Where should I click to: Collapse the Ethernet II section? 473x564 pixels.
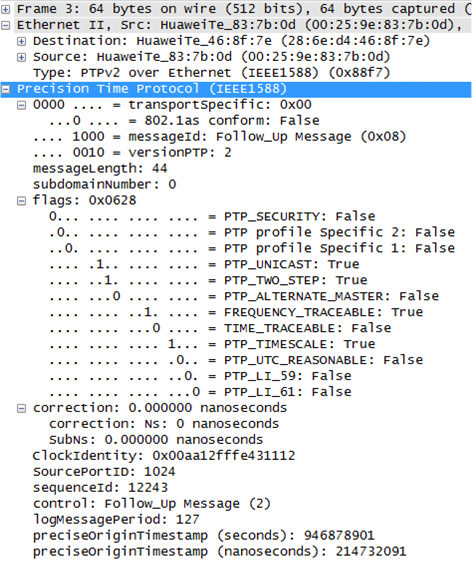tap(6, 25)
